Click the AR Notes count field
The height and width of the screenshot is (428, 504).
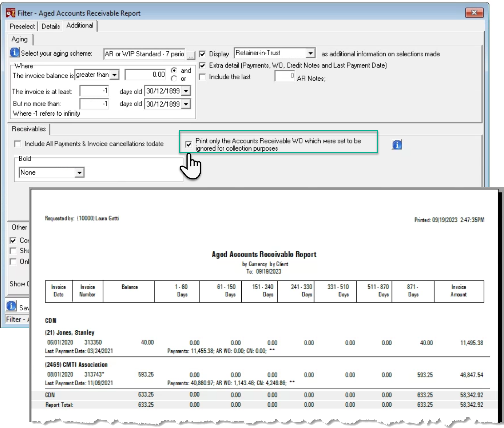[x=285, y=76]
